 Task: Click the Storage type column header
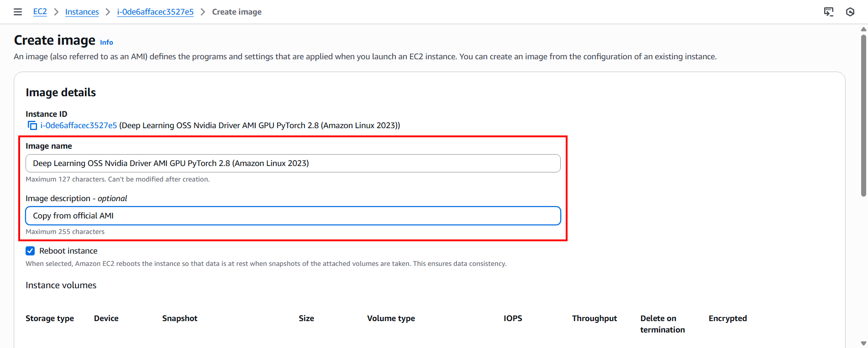(x=50, y=318)
